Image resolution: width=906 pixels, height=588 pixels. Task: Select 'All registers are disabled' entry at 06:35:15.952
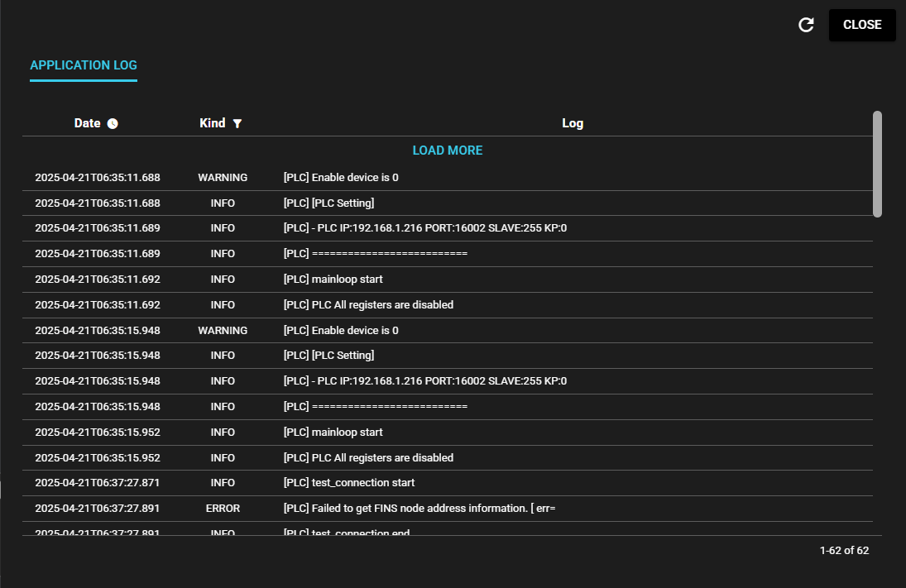tap(368, 458)
